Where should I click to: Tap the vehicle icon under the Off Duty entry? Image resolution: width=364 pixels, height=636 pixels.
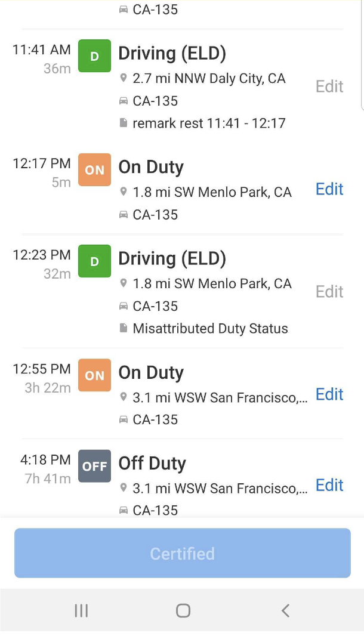tap(124, 510)
